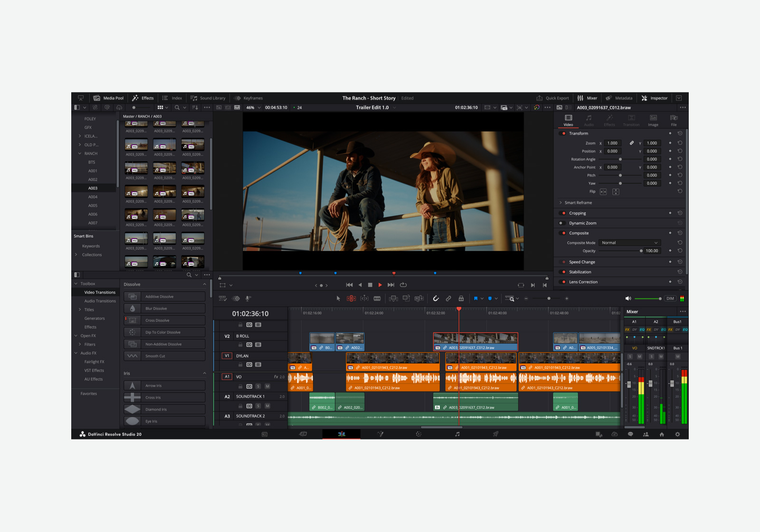760x532 pixels.
Task: Switch to the Audio tab in Inspector
Action: point(589,121)
